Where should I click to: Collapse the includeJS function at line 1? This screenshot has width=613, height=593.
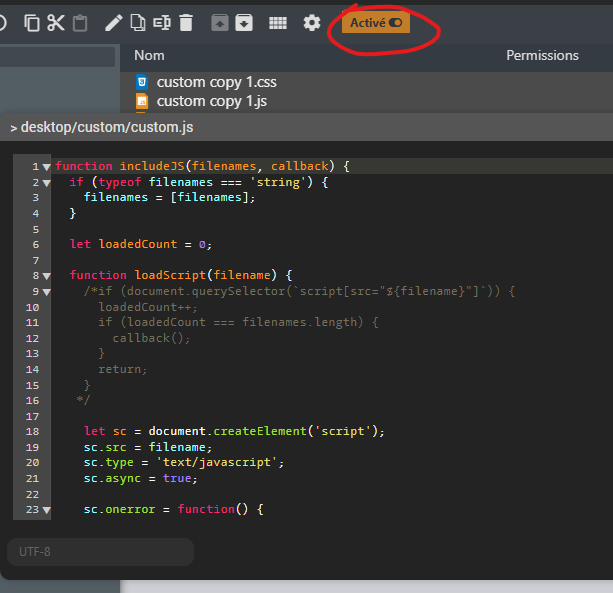47,167
